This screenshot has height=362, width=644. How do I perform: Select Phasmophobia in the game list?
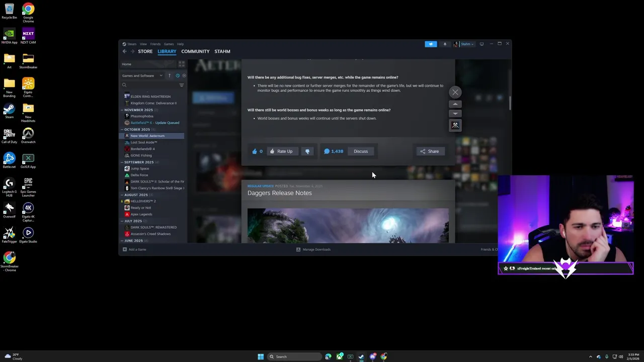click(141, 116)
